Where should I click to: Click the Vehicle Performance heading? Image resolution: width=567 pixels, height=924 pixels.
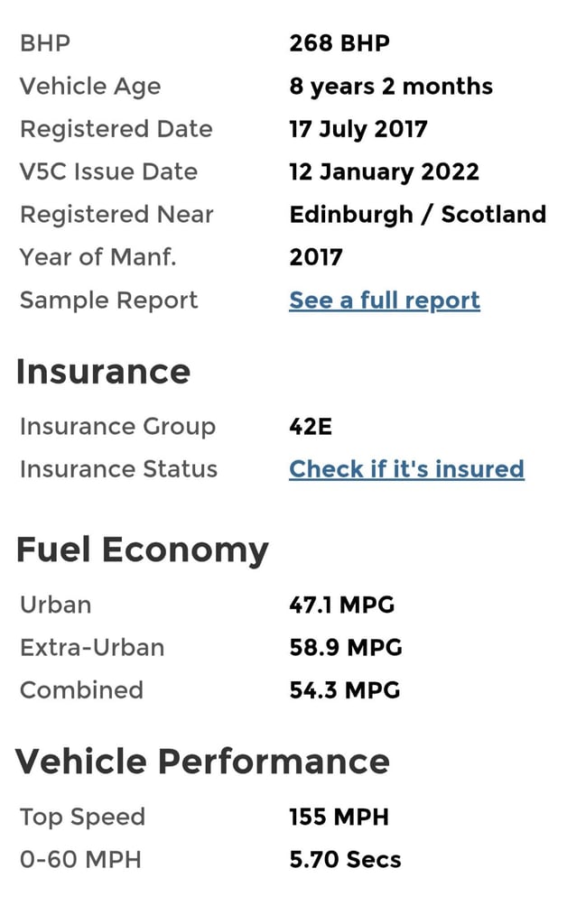coord(203,761)
